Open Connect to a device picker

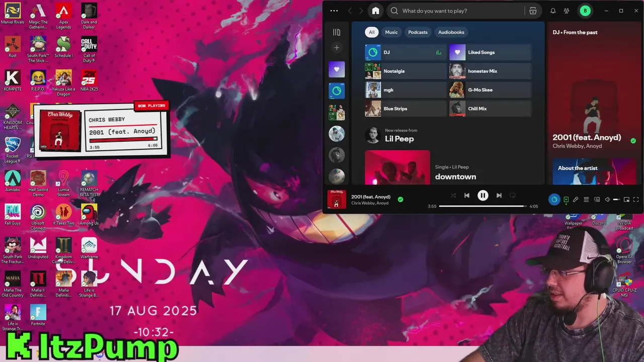tap(597, 200)
